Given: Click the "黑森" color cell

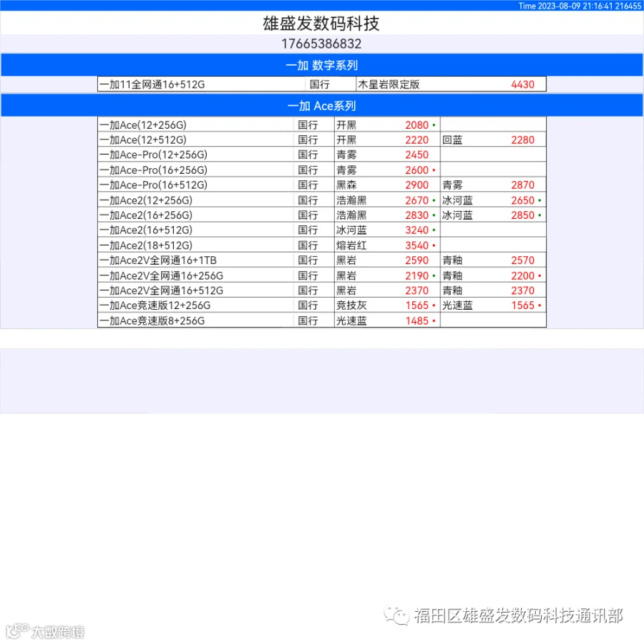Looking at the screenshot, I should [346, 185].
